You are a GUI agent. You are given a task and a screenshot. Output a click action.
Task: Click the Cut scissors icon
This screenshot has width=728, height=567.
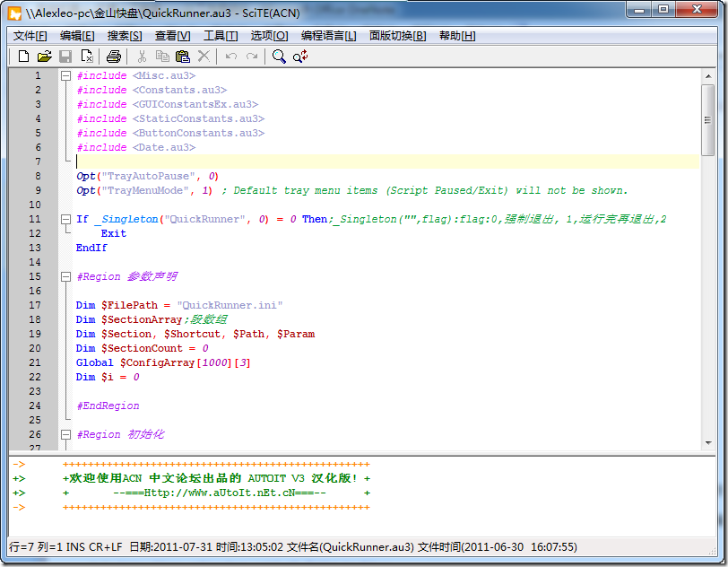(x=142, y=57)
